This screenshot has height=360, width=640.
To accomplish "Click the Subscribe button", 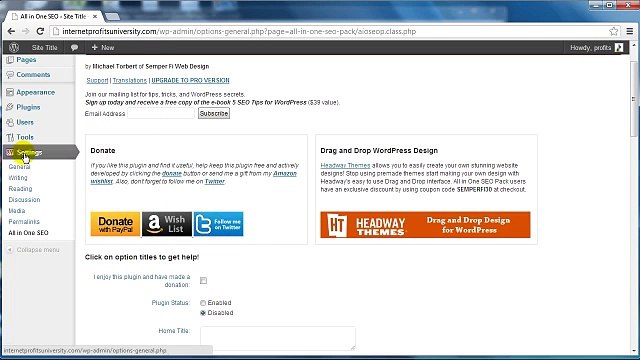I will click(x=214, y=113).
